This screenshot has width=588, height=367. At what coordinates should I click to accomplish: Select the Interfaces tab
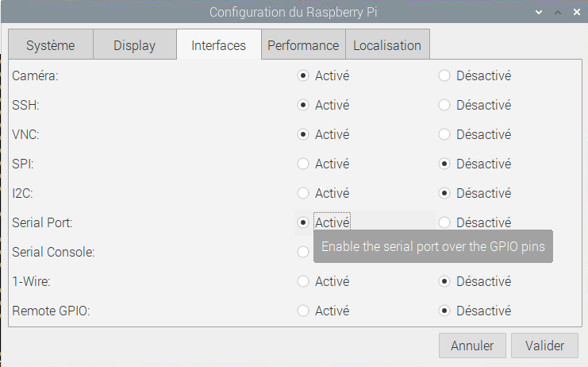pos(219,45)
